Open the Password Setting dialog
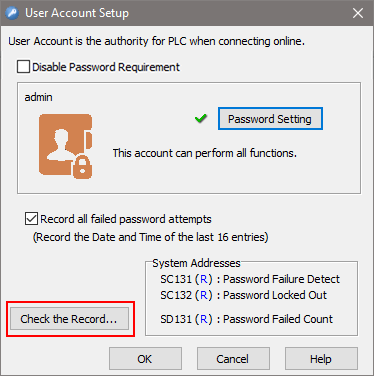Image resolution: width=374 pixels, height=376 pixels. pos(270,119)
